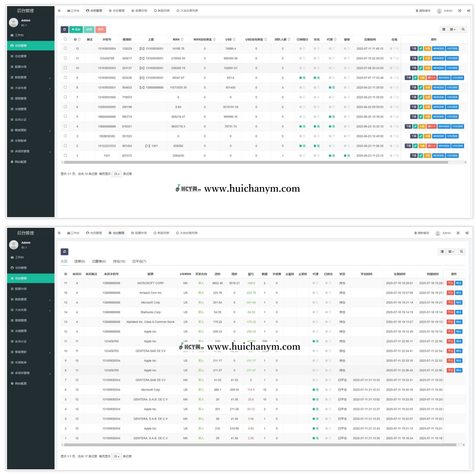Toggle the list view icon in the lower positions panel
This screenshot has height=476, width=476.
pyautogui.click(x=442, y=252)
